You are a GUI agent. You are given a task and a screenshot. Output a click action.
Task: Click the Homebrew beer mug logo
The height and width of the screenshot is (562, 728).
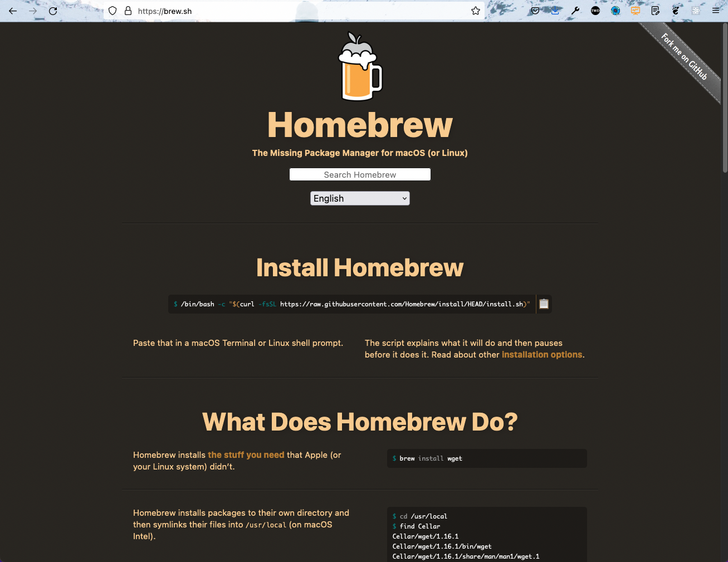[x=360, y=67]
